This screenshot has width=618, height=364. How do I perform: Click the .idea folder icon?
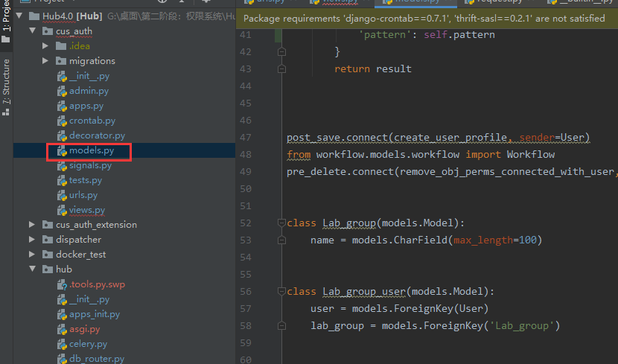point(61,46)
